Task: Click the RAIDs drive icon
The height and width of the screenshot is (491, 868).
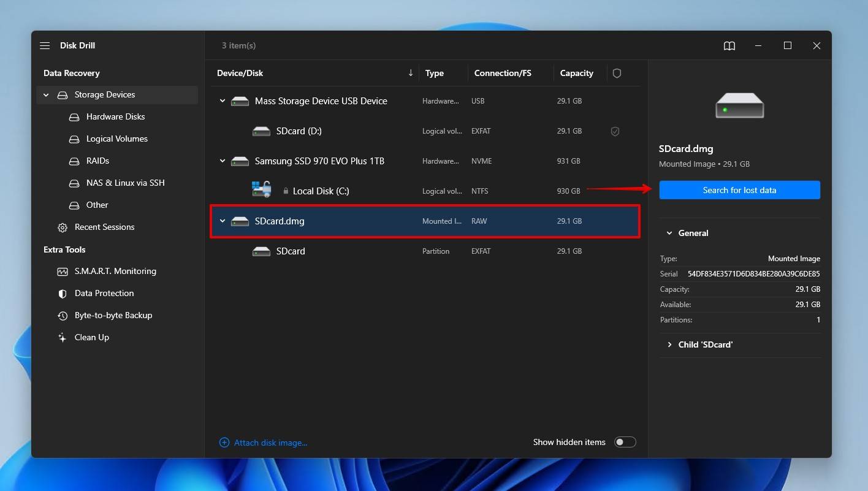Action: 74,161
